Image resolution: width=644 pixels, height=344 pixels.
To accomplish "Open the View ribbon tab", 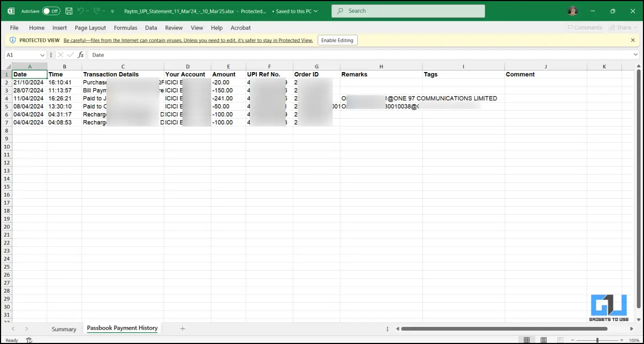I will pyautogui.click(x=197, y=28).
